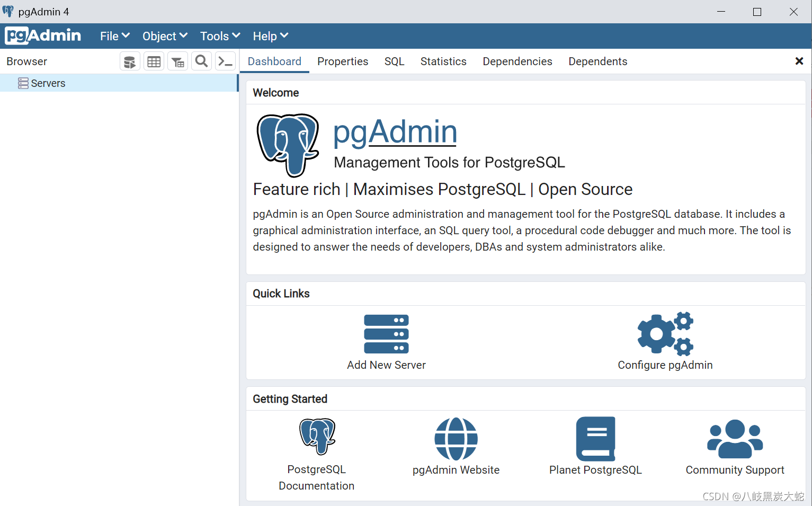Click the Configure pgAdmin gears icon
The image size is (812, 506).
665,334
